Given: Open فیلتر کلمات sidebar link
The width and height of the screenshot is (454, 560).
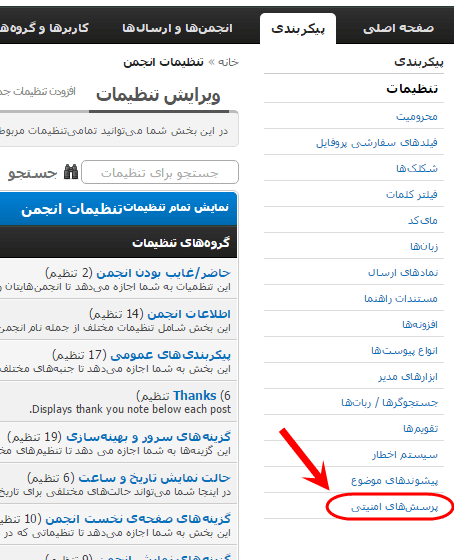Looking at the screenshot, I should point(412,194).
